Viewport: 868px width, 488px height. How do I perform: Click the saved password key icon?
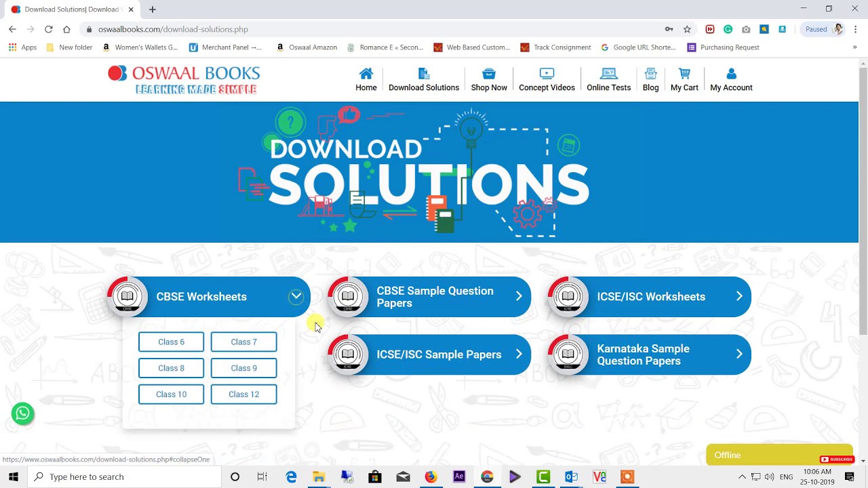coord(669,29)
